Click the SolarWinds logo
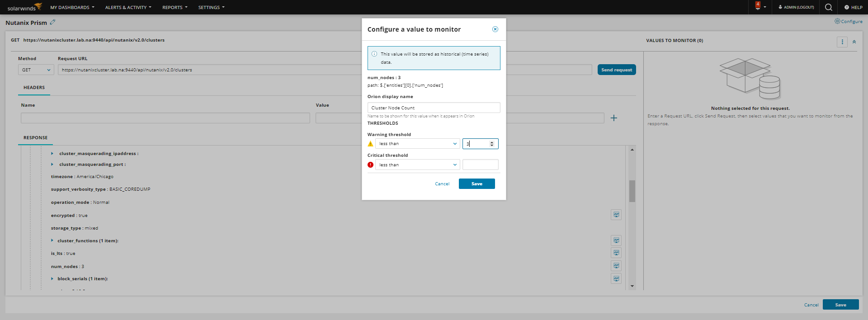Screen dimensions: 868x320 24,7
